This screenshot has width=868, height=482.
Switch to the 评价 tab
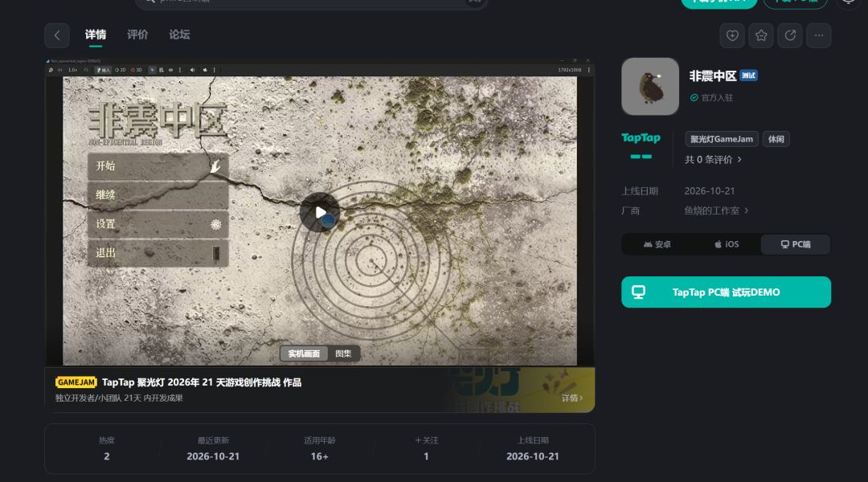click(137, 35)
